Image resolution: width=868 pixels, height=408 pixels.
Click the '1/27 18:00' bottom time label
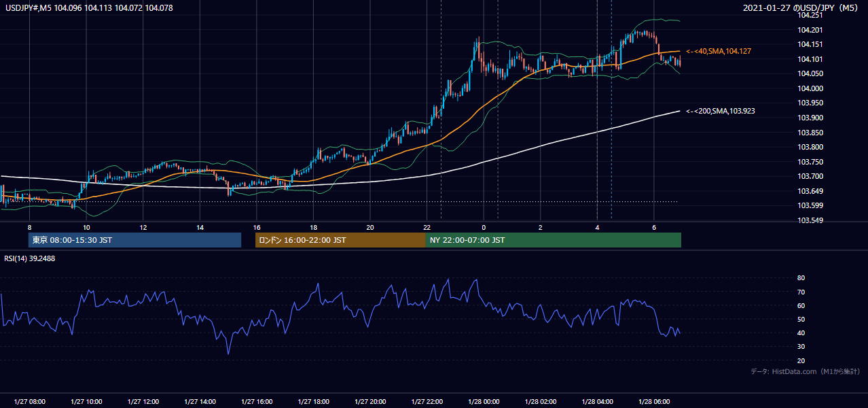[313, 402]
